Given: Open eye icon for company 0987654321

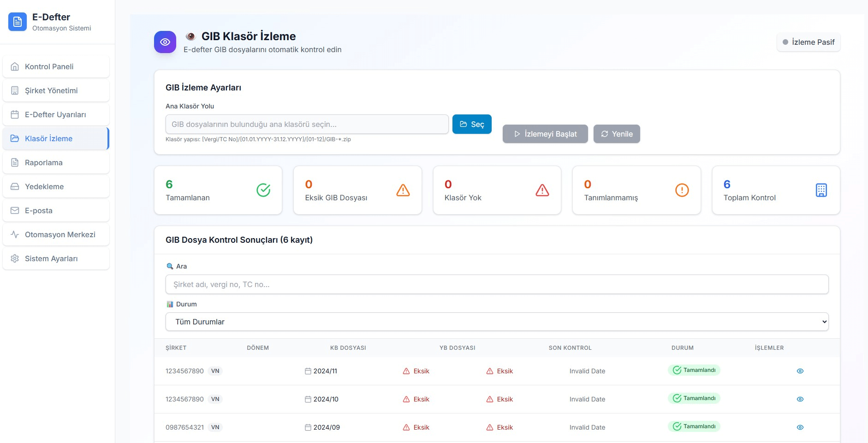Looking at the screenshot, I should pyautogui.click(x=800, y=427).
